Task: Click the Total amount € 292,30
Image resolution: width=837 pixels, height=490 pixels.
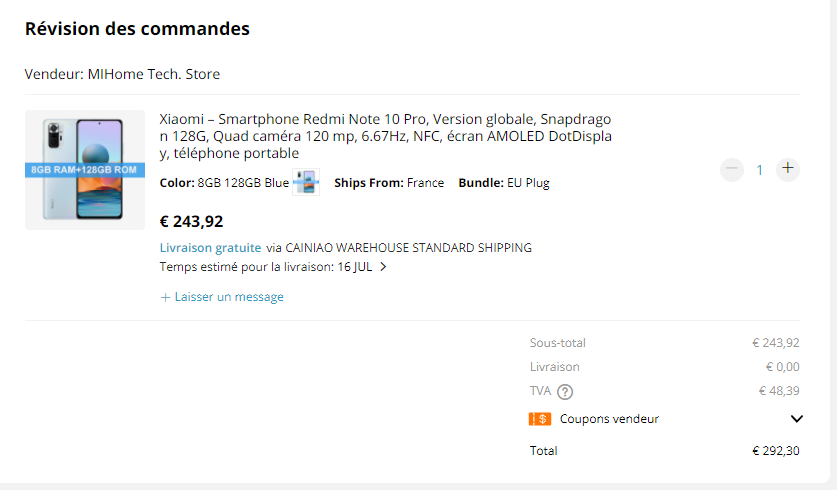Action: (775, 451)
